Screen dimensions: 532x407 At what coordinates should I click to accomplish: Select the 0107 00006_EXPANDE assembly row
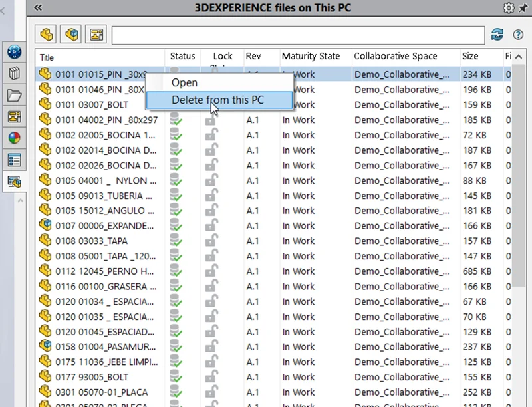pyautogui.click(x=100, y=226)
